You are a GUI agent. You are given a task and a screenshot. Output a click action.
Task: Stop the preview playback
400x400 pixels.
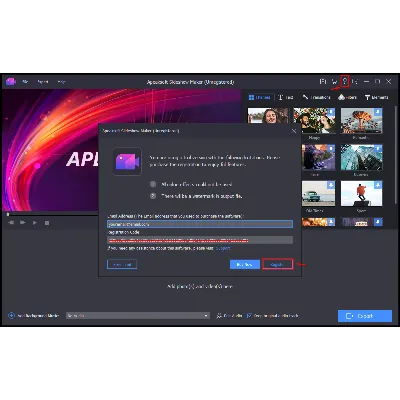click(x=47, y=223)
